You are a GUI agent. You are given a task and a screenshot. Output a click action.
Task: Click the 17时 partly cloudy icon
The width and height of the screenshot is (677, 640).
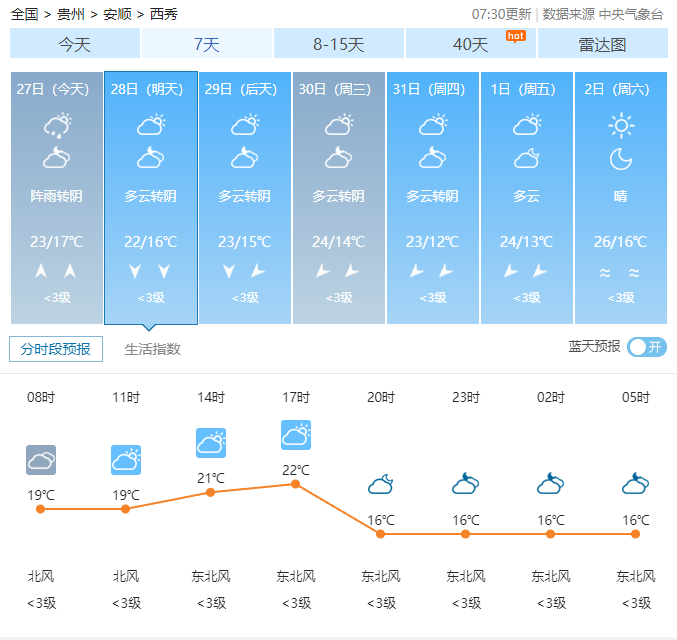296,435
